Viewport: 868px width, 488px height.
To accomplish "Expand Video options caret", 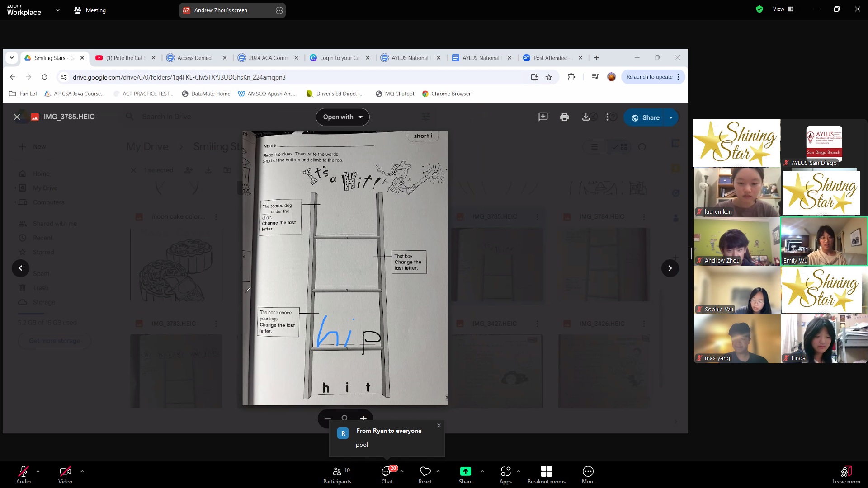I will pyautogui.click(x=82, y=471).
